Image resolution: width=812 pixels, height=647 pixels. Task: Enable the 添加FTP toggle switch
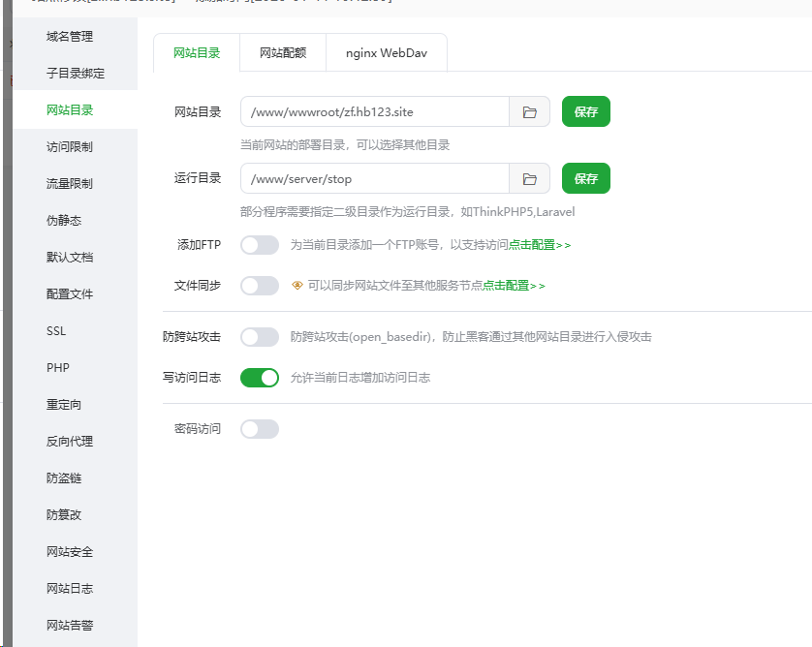260,245
